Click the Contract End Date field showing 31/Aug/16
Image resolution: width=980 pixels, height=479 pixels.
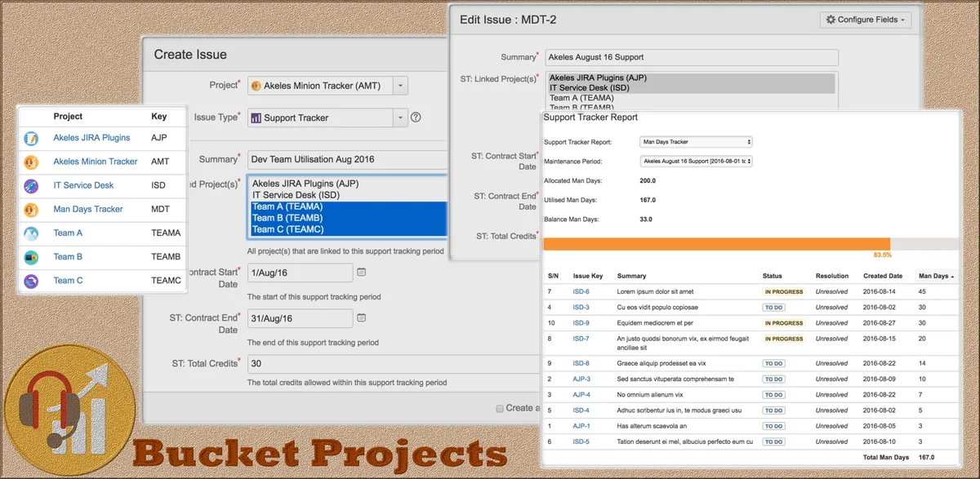pyautogui.click(x=300, y=318)
